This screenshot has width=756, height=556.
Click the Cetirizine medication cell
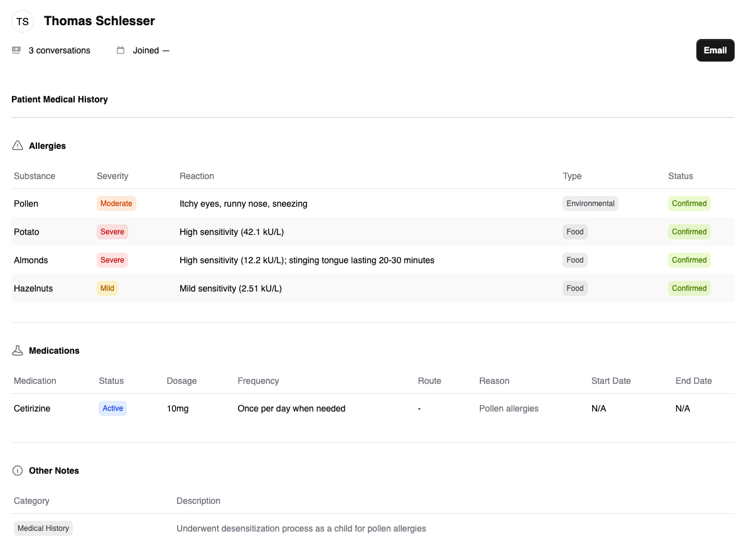pyautogui.click(x=32, y=408)
